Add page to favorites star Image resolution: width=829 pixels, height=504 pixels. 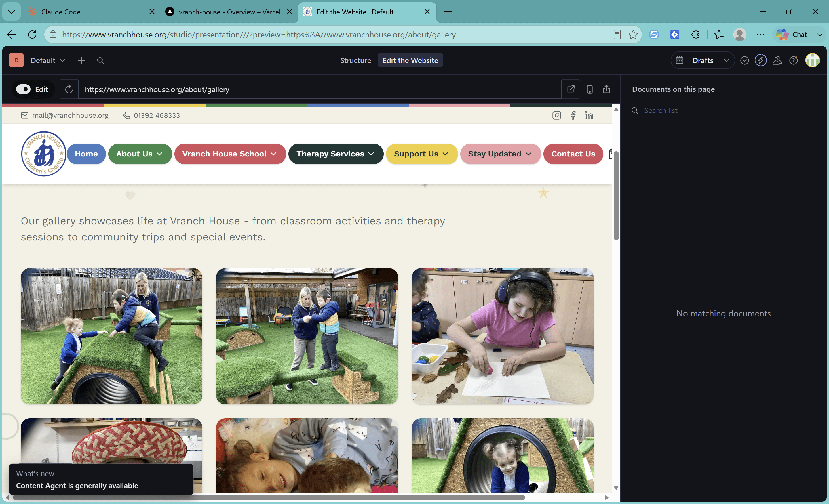click(x=633, y=34)
